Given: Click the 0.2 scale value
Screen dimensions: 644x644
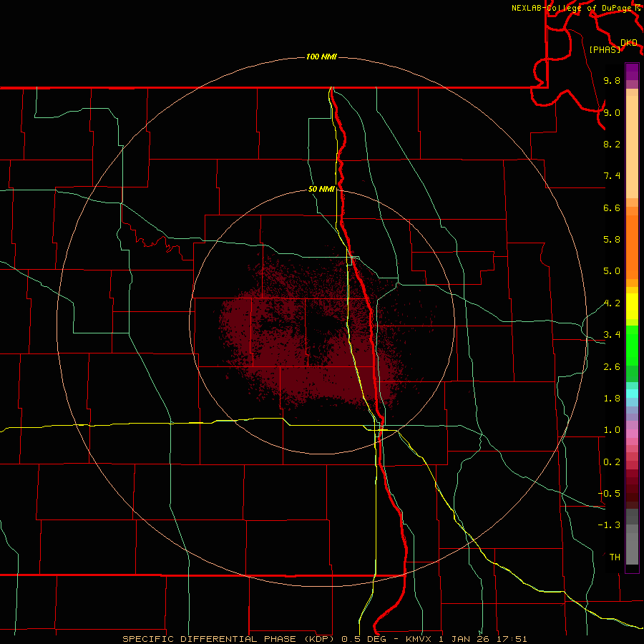Looking at the screenshot, I should point(612,462).
